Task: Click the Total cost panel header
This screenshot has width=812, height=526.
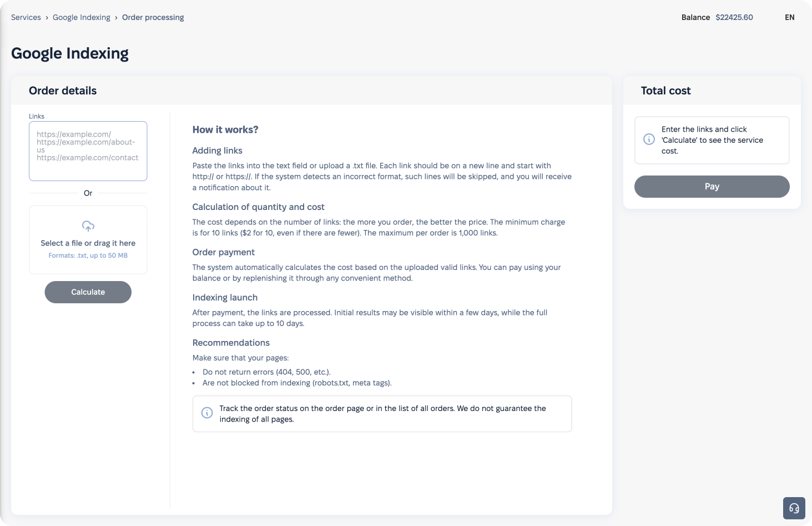Action: click(x=665, y=91)
